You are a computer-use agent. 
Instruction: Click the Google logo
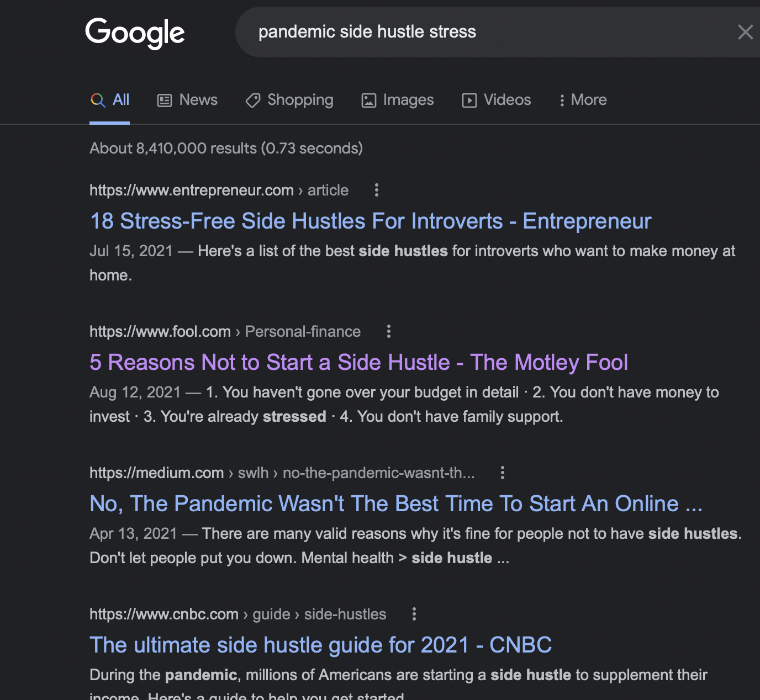[135, 33]
